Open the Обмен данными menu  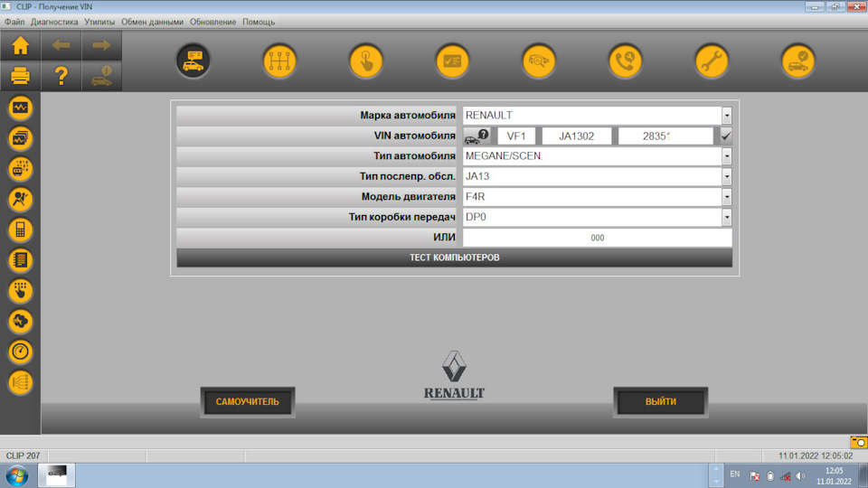click(x=152, y=22)
